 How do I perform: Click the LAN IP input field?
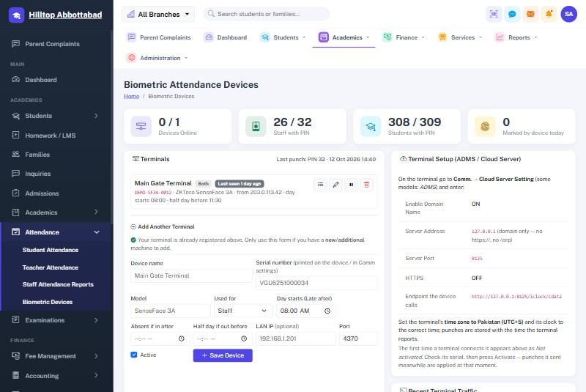coord(296,339)
